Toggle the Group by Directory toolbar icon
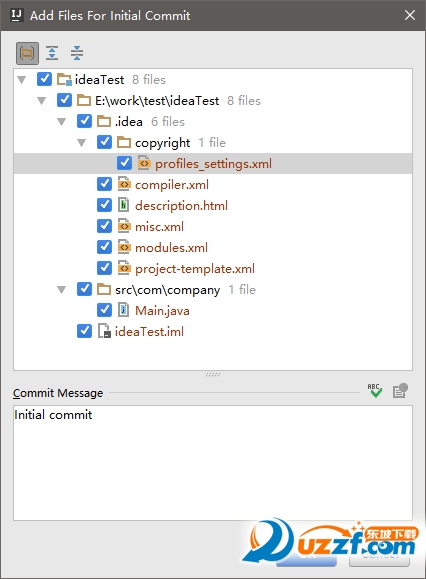 click(x=27, y=53)
